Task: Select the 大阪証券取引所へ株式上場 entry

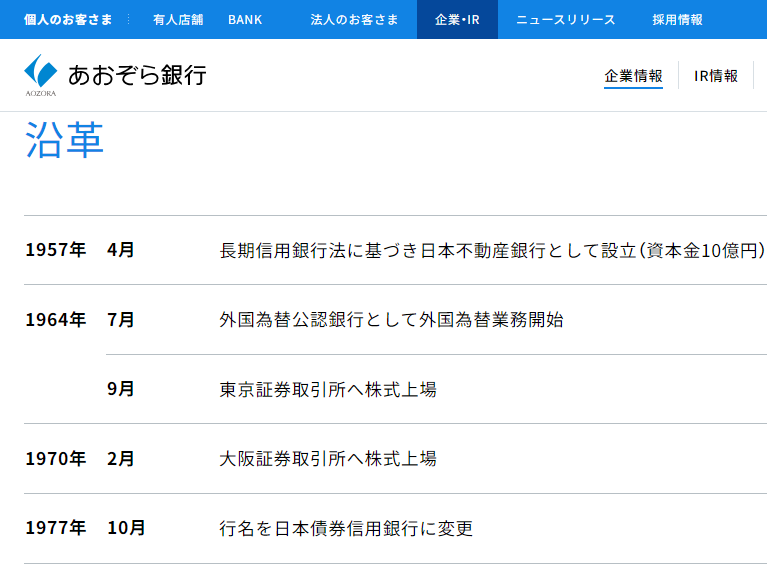Action: point(328,459)
